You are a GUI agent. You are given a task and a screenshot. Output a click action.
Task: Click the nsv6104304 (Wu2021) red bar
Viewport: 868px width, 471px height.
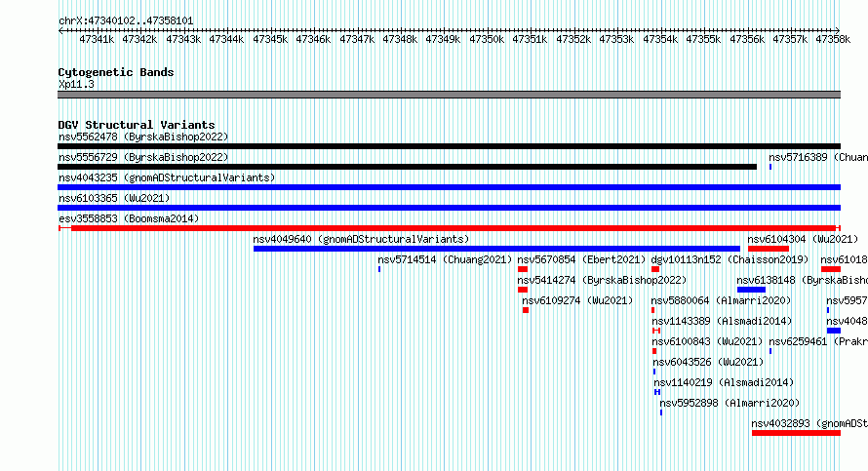tap(769, 249)
